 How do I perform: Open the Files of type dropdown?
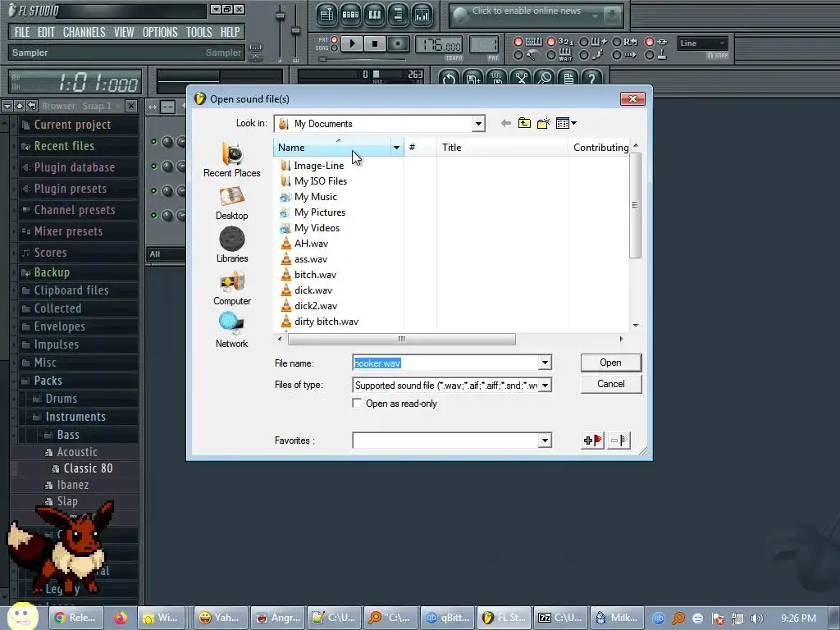click(545, 385)
